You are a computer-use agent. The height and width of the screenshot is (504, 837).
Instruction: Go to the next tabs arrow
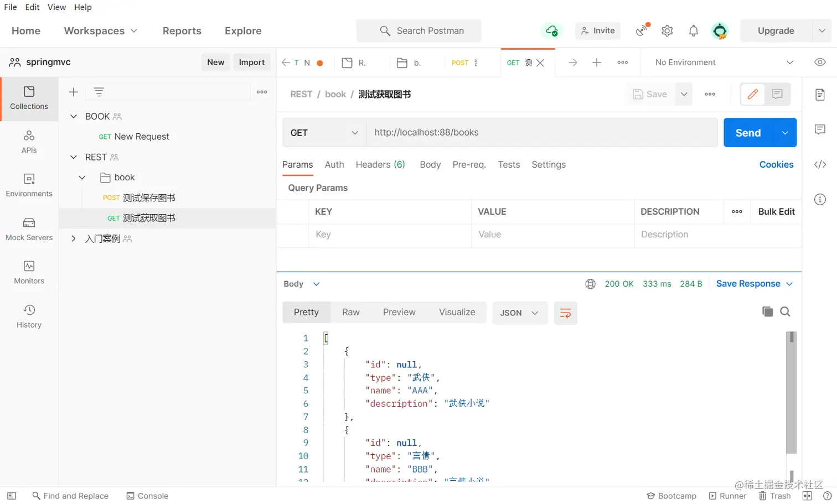tap(572, 63)
